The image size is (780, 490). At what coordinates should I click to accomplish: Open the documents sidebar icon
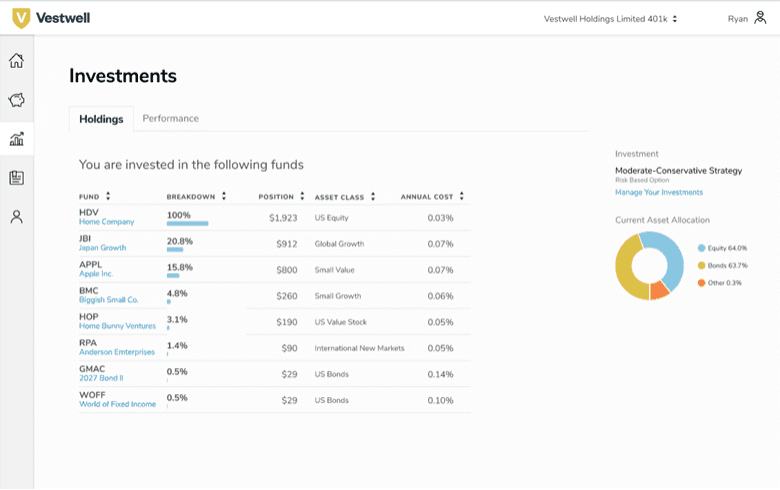point(16,178)
